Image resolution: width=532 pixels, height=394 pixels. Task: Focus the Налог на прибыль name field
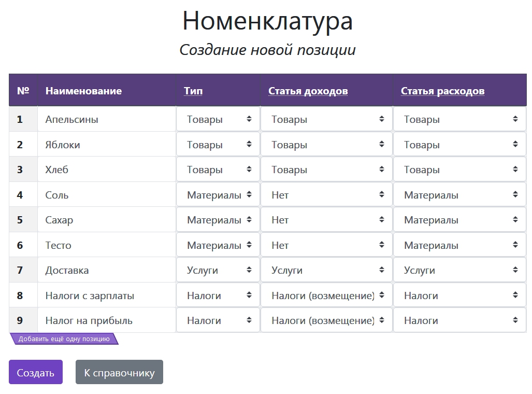click(x=107, y=320)
